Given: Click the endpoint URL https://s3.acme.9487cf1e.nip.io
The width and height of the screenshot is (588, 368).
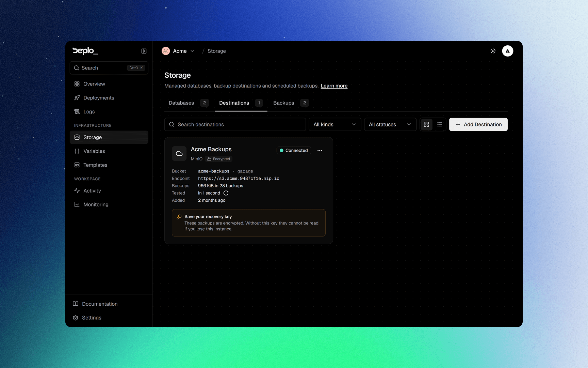Looking at the screenshot, I should (239, 179).
